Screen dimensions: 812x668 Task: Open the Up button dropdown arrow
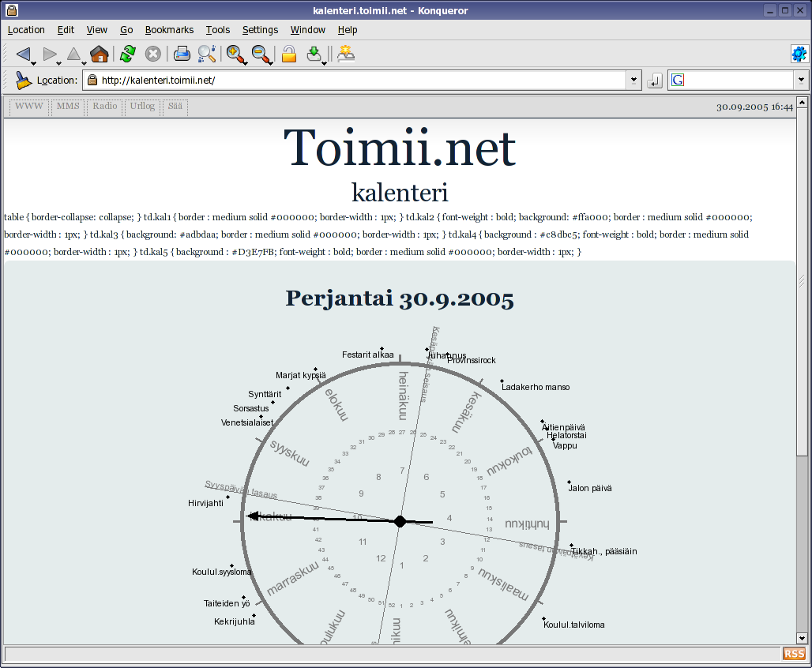(84, 62)
